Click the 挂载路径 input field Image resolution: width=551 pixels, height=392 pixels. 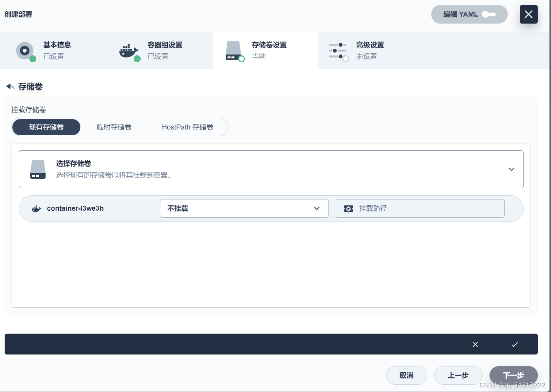420,208
